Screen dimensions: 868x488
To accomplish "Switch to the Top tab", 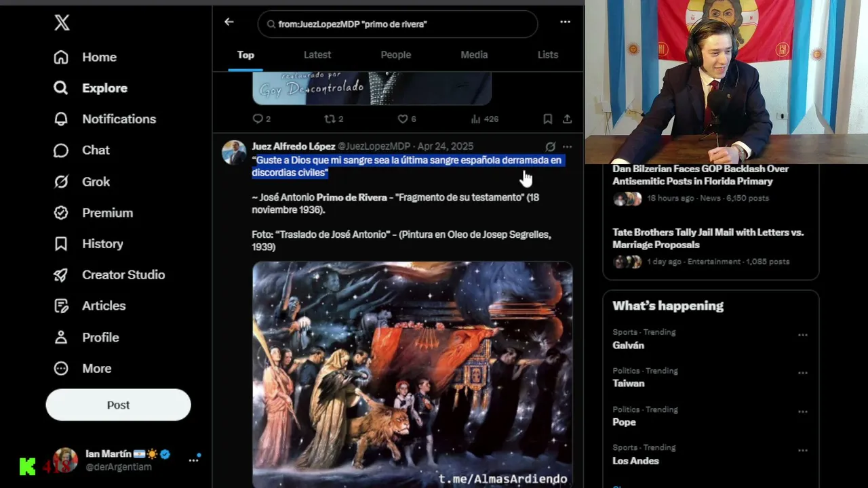I will (245, 55).
